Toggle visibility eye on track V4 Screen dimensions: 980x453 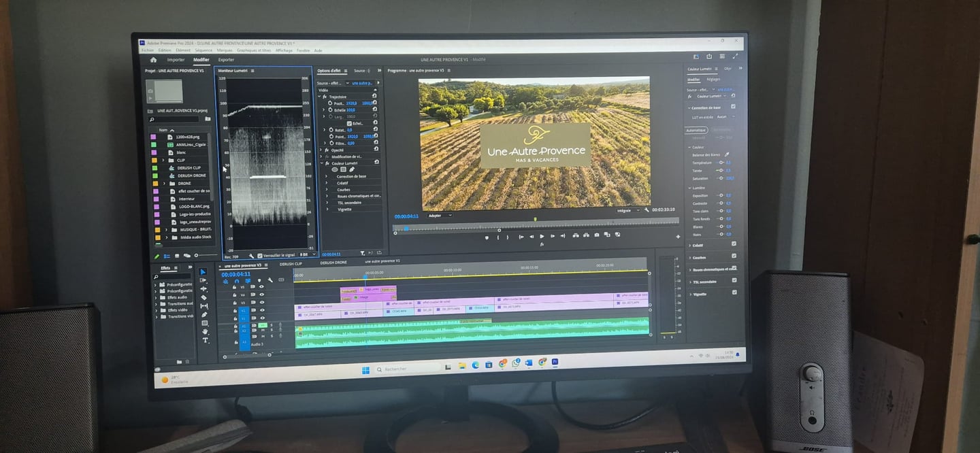tap(262, 295)
